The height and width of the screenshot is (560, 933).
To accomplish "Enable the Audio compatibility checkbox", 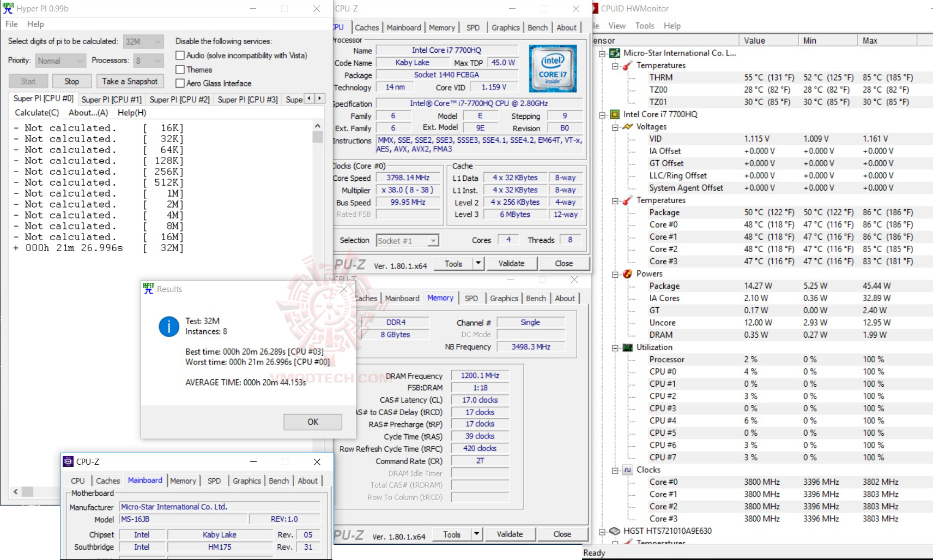I will [180, 55].
